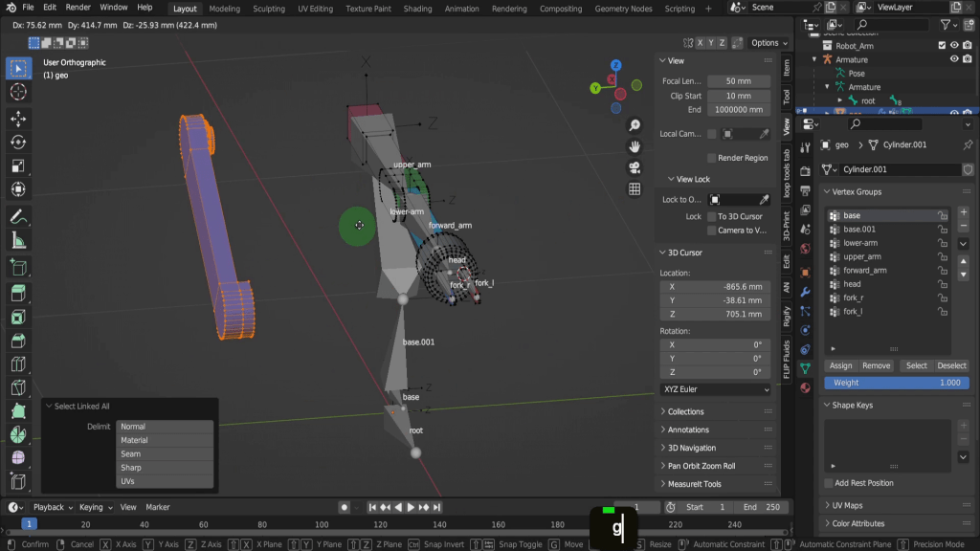Choose the Measure tool

point(17,241)
